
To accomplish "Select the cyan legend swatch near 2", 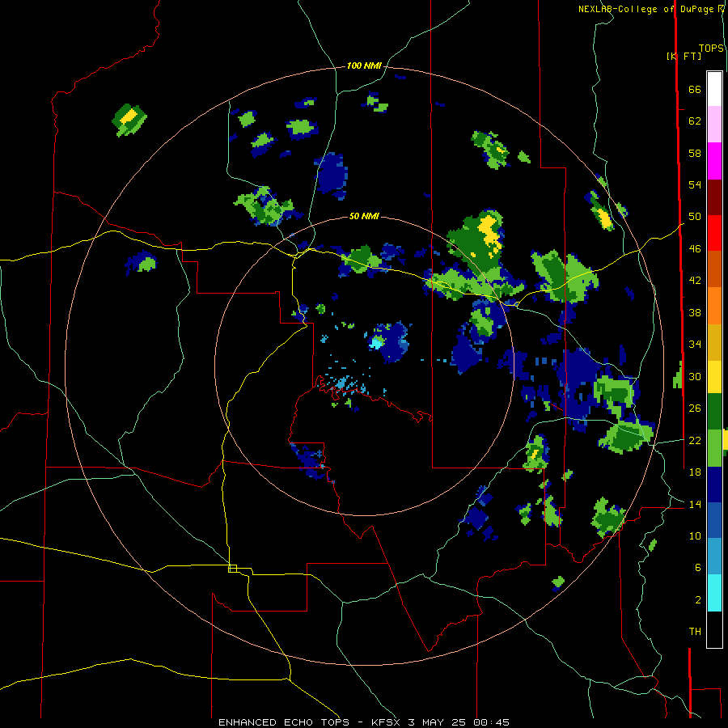I will click(714, 592).
